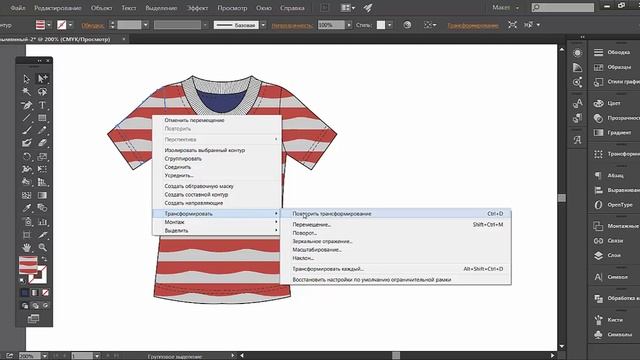Select the Eraser tool
The image size is (640, 360).
[42, 143]
